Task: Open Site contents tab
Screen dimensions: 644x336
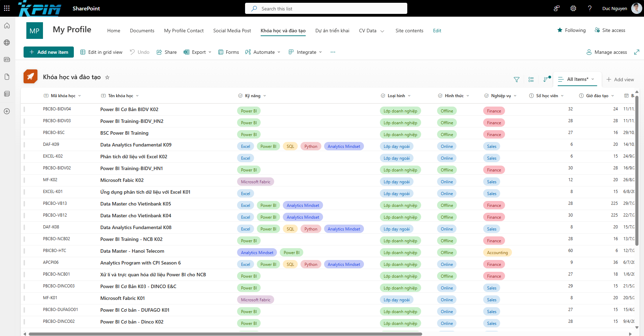Action: 409,31
